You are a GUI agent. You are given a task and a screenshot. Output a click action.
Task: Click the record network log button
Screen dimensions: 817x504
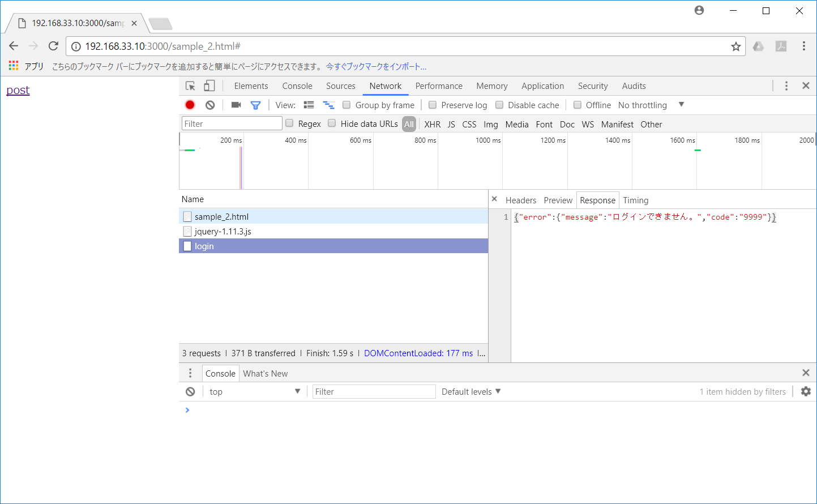pyautogui.click(x=190, y=105)
